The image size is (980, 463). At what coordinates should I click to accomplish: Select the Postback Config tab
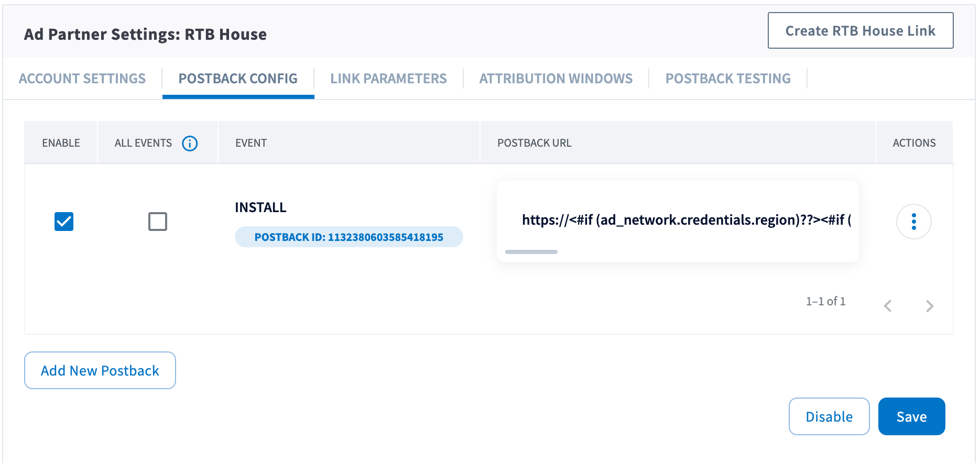(238, 79)
